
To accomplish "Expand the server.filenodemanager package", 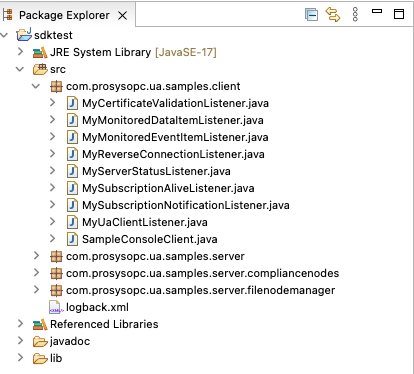I will click(37, 290).
